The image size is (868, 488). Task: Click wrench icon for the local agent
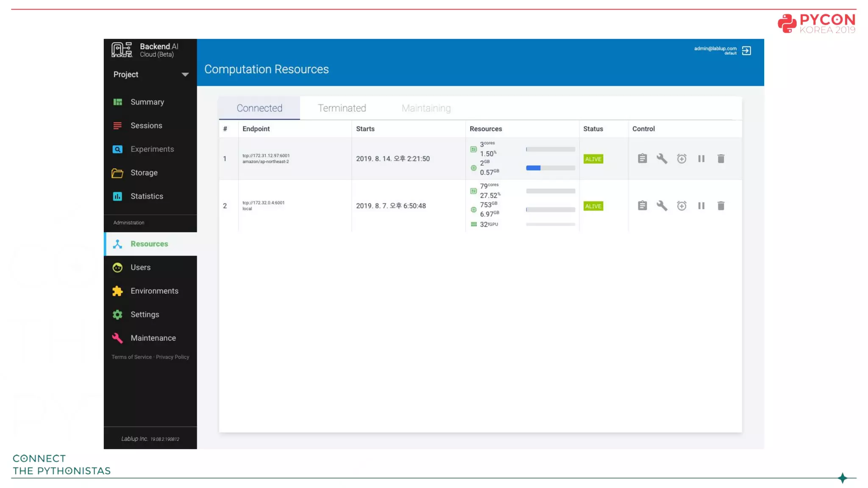pyautogui.click(x=662, y=206)
